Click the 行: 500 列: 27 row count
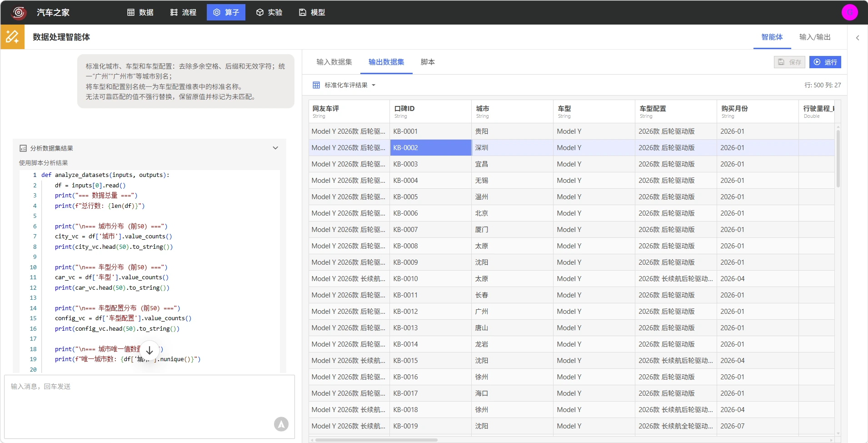This screenshot has height=443, width=868. click(x=823, y=85)
